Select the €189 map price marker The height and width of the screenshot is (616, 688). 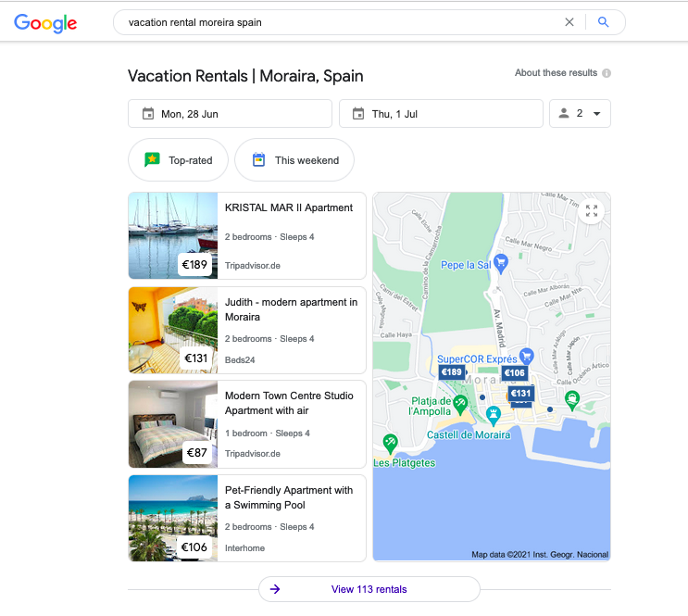[451, 372]
